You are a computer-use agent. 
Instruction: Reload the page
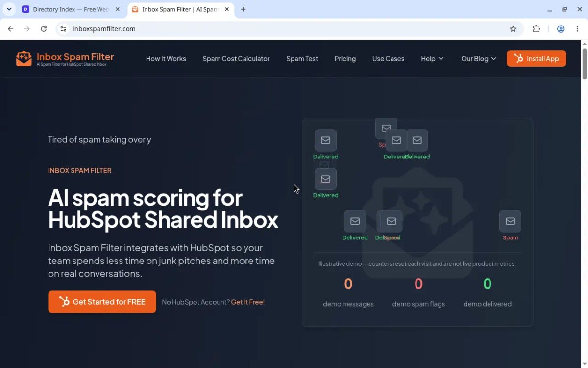(x=44, y=29)
